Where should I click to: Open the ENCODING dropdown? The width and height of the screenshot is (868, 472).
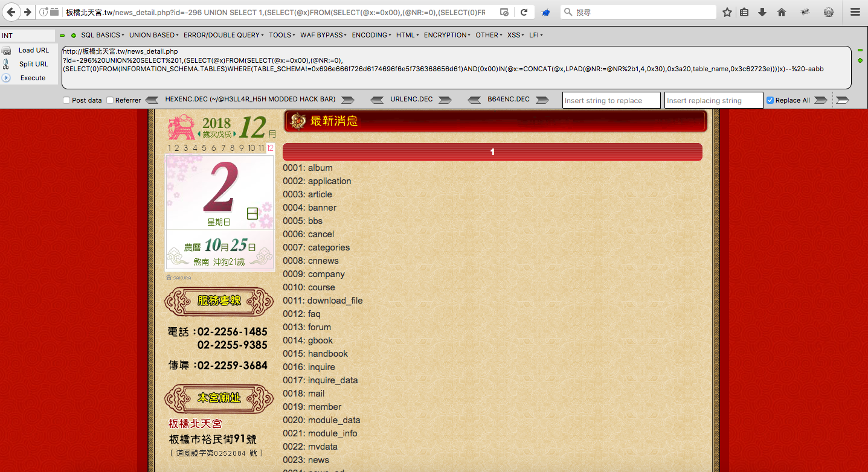point(371,35)
